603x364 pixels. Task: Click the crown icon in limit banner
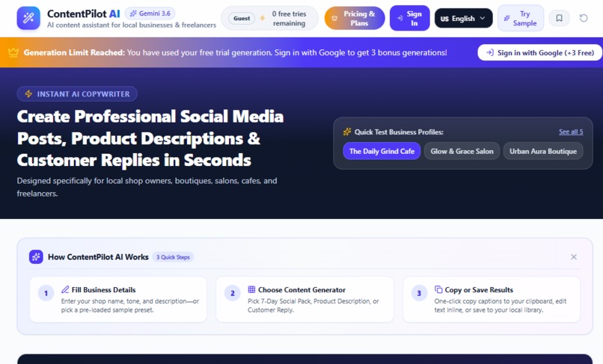[x=13, y=52]
